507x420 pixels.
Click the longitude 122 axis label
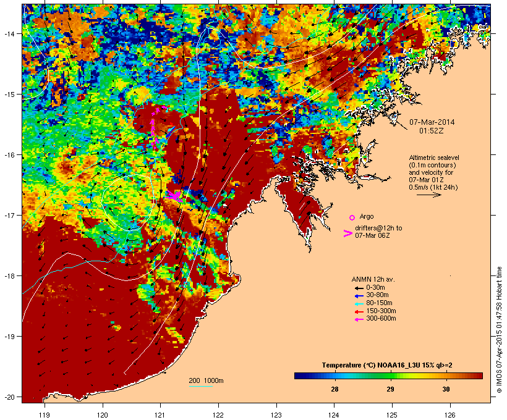coord(218,415)
